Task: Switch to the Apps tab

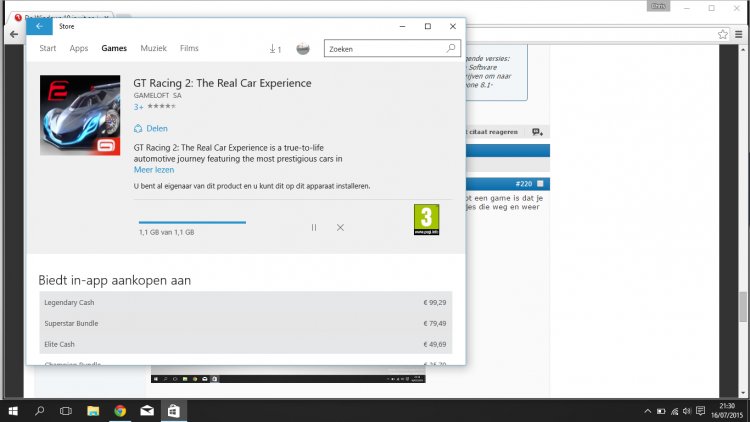Action: (79, 49)
